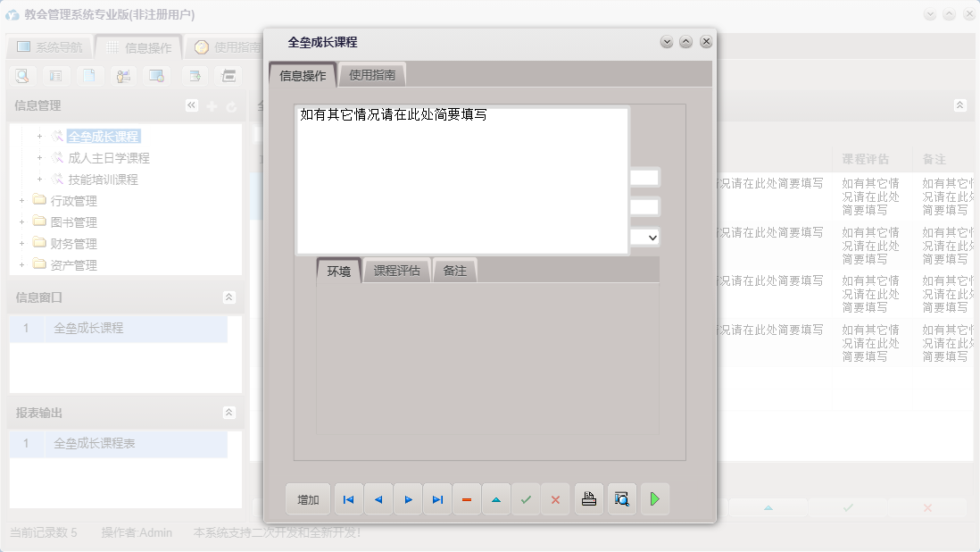Open print preview in the dialog toolbar
The width and height of the screenshot is (980, 552).
[x=622, y=499]
